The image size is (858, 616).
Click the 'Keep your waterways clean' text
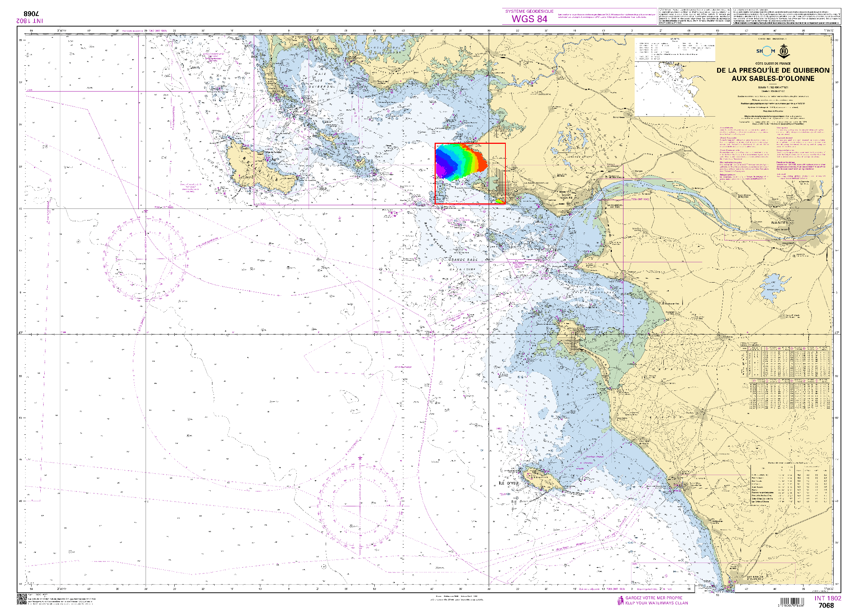point(657,603)
